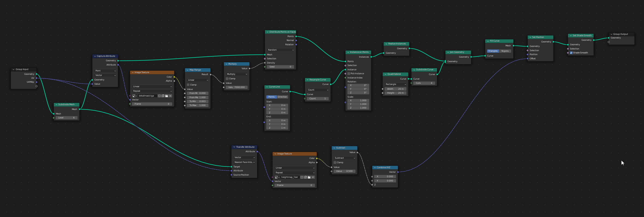Viewport: 644px width, 217px height.
Task: Click Result output socket on Map Range
Action: [x=211, y=74]
